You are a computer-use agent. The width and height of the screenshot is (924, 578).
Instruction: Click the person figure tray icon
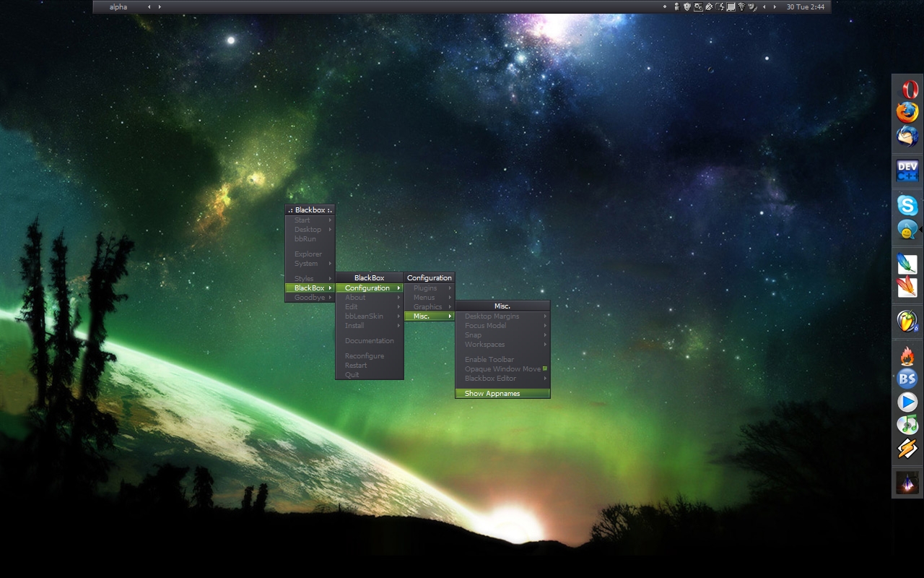point(676,7)
